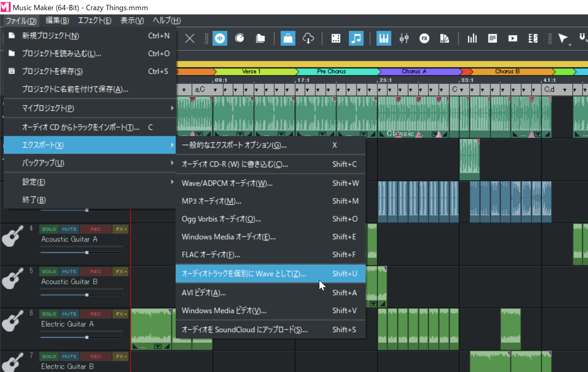The image size is (588, 372).
Task: Click the instruments knob icon
Action: point(240,39)
